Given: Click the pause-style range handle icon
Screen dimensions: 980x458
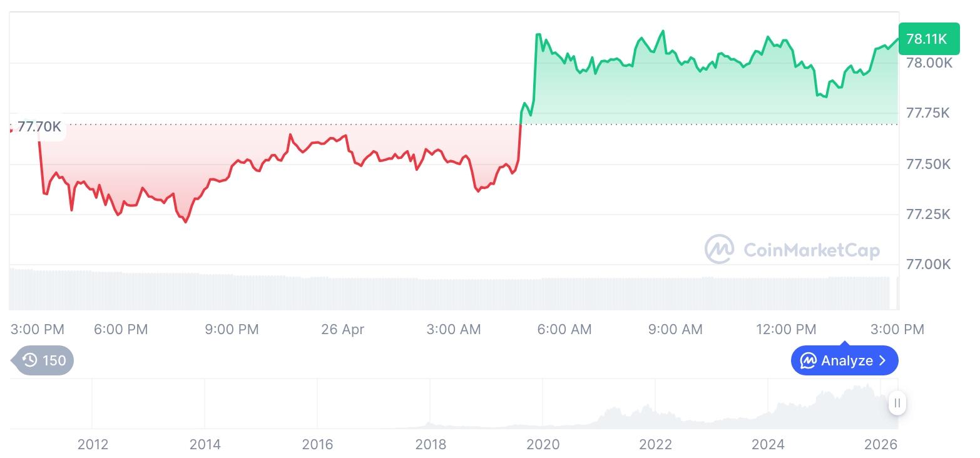Looking at the screenshot, I should click(897, 403).
